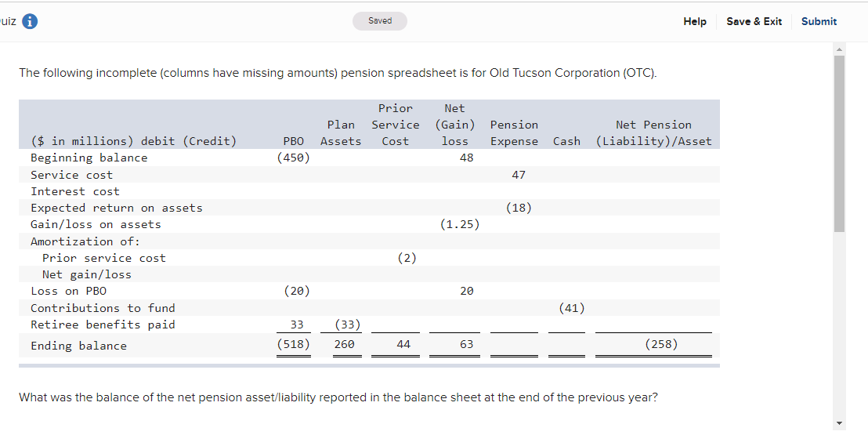This screenshot has height=446, width=868.
Task: Open the Help link
Action: (x=695, y=22)
